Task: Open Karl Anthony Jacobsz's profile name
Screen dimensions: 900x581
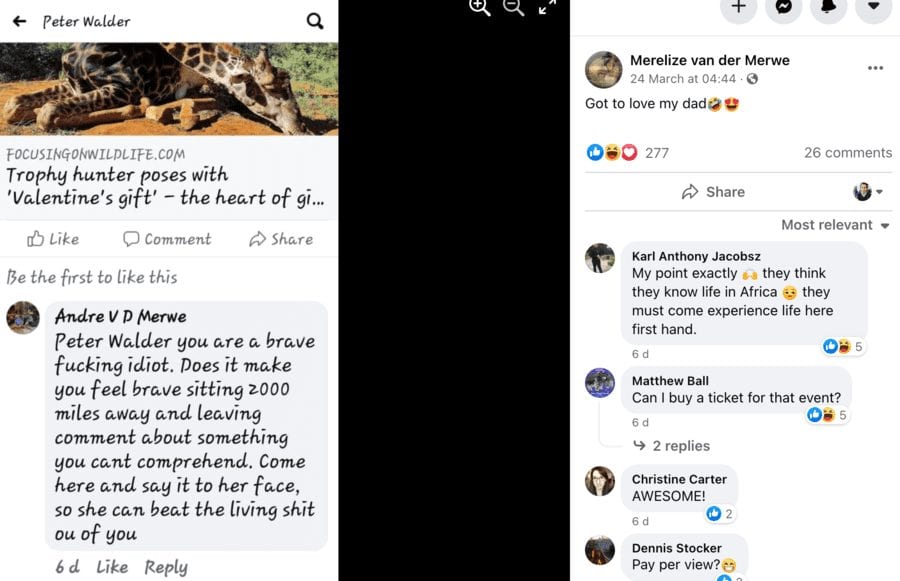Action: 698,256
